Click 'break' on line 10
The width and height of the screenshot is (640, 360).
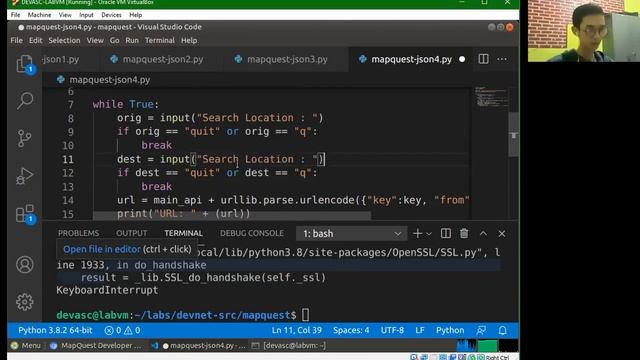click(156, 145)
